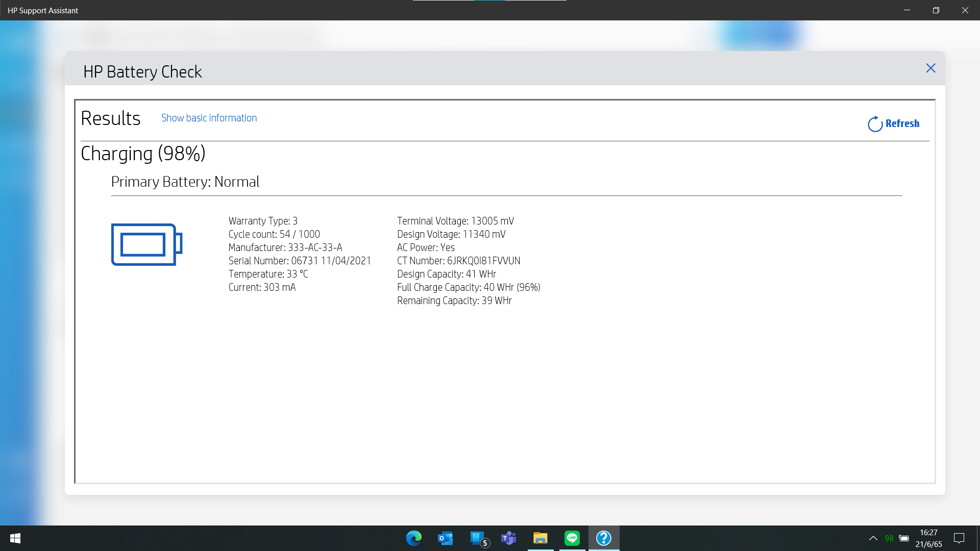Screen dimensions: 980x551
Task: Open the Windows Start menu
Action: pos(15,538)
